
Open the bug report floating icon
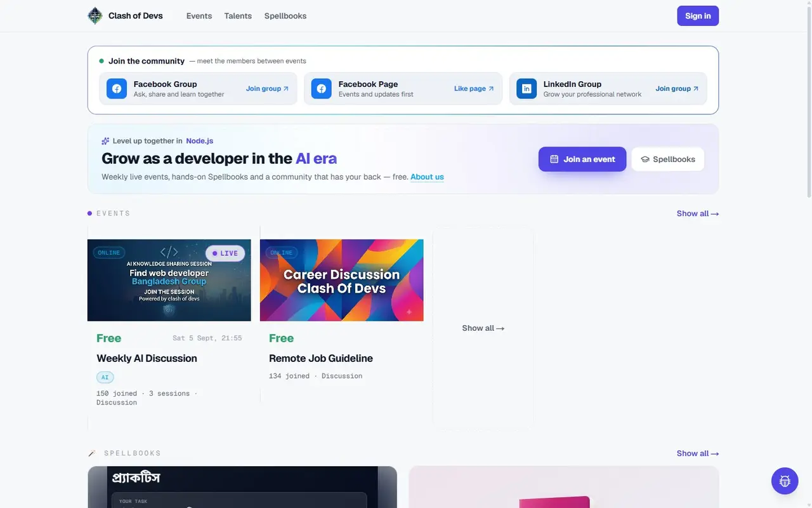785,481
